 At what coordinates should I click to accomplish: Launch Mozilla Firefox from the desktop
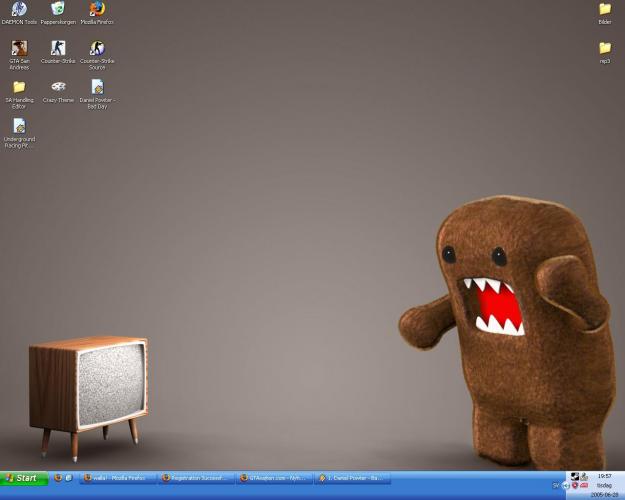pyautogui.click(x=97, y=10)
